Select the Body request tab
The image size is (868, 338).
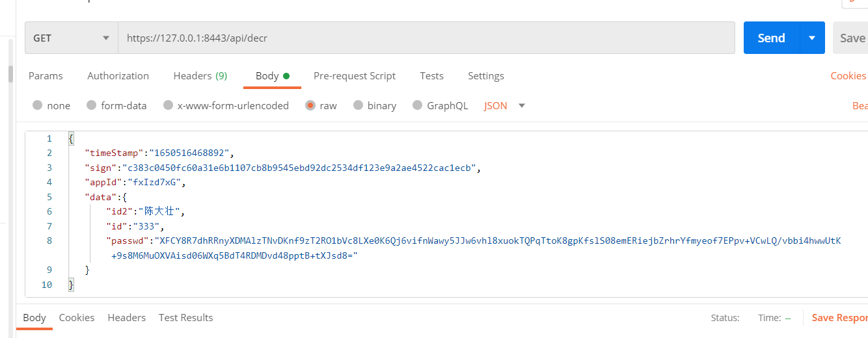coord(272,76)
